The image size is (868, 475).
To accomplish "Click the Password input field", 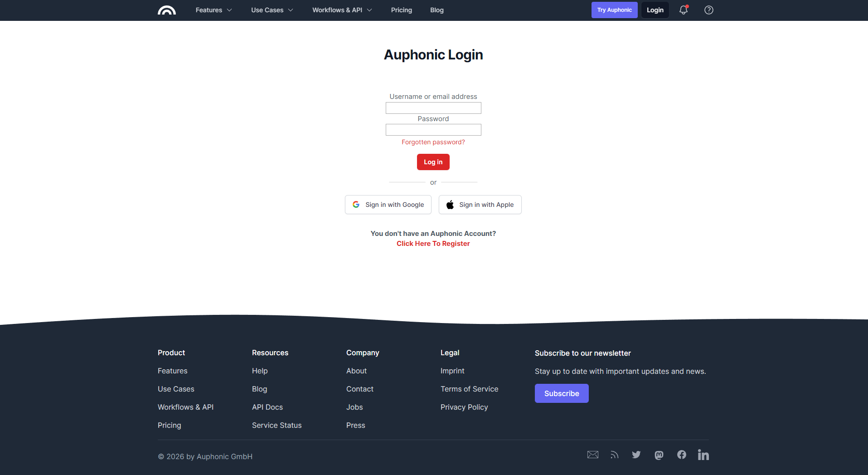I will (433, 130).
